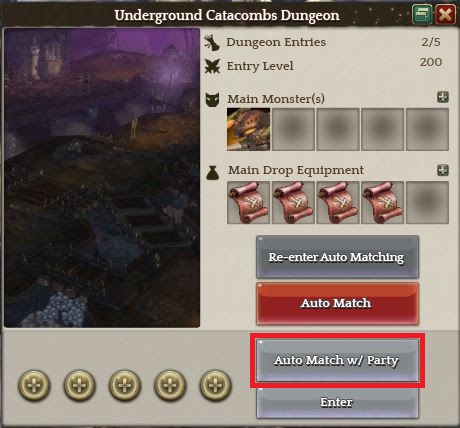Click the fourth red scroll drop item

(382, 202)
